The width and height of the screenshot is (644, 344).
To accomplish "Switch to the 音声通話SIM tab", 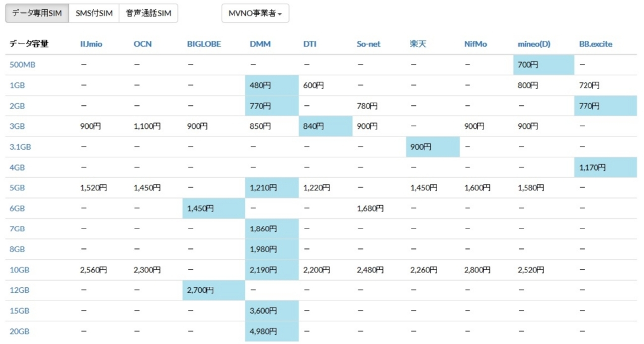I will point(149,14).
